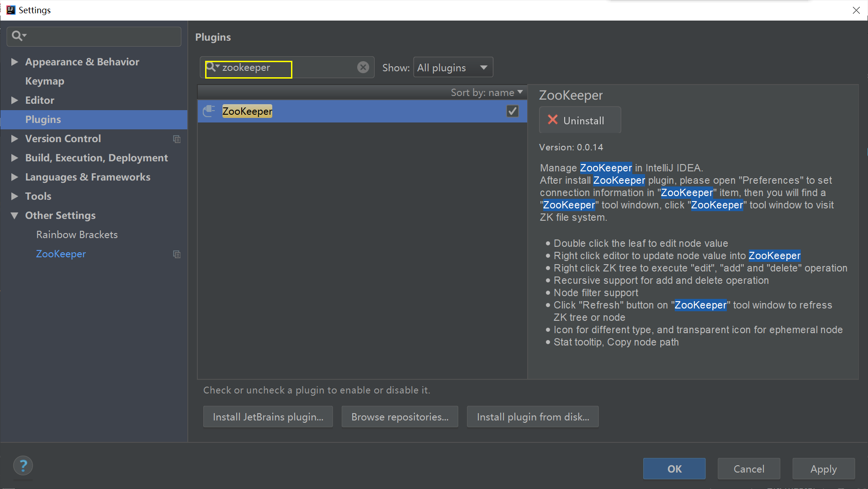Expand the Tools section
The image size is (868, 489).
15,196
